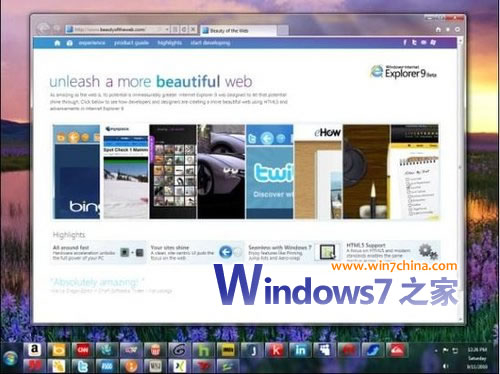The height and width of the screenshot is (374, 500).
Task: Refresh the page using address bar icon
Action: click(184, 30)
